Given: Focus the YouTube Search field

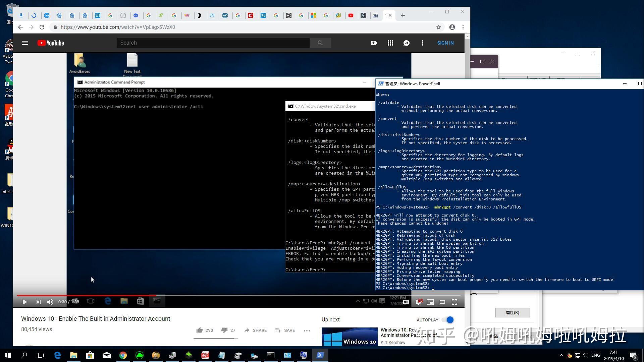Looking at the screenshot, I should coord(213,43).
